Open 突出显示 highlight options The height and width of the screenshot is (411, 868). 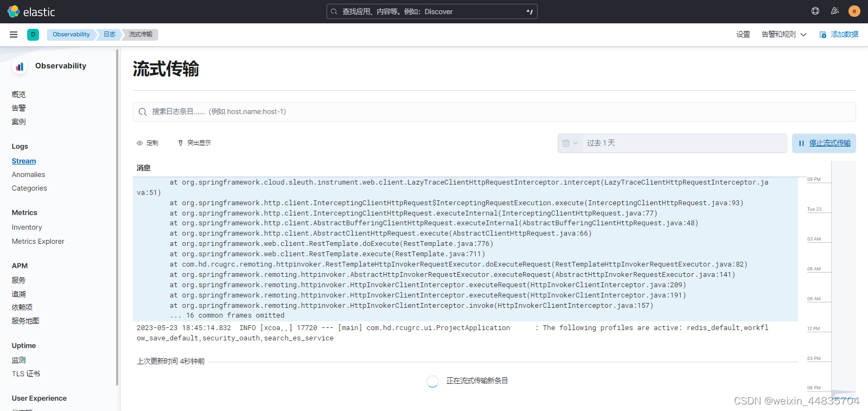click(x=195, y=143)
